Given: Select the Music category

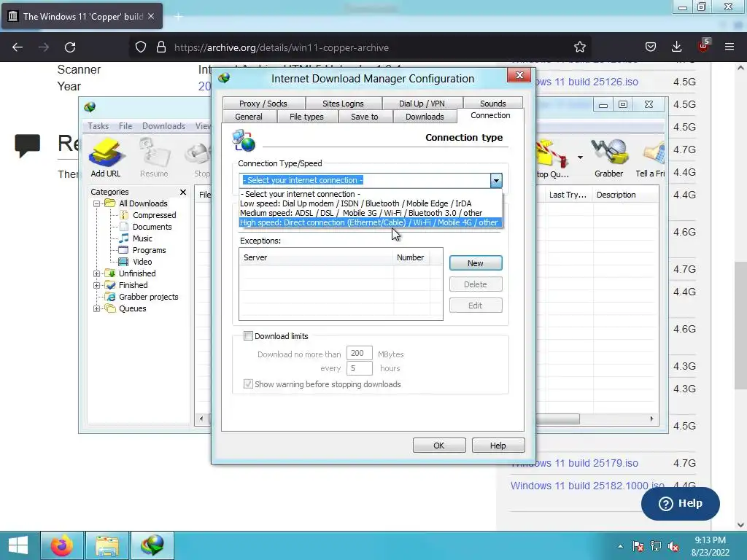Looking at the screenshot, I should point(142,238).
